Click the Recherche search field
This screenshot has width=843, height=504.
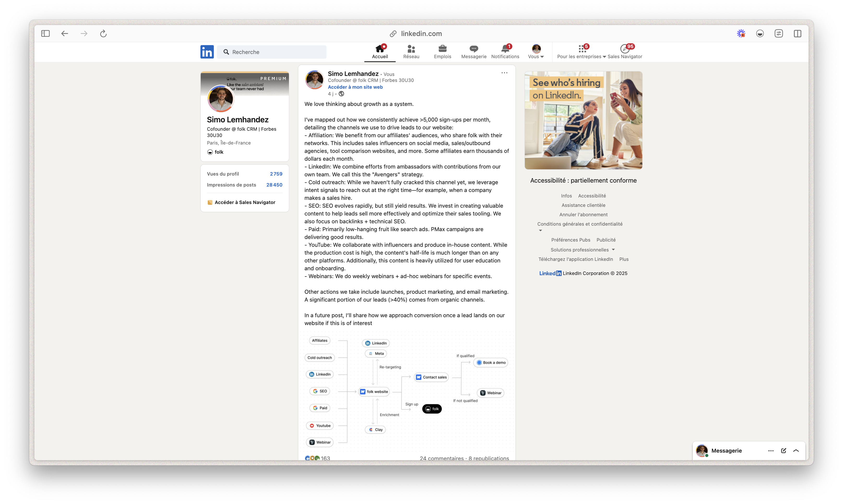272,52
